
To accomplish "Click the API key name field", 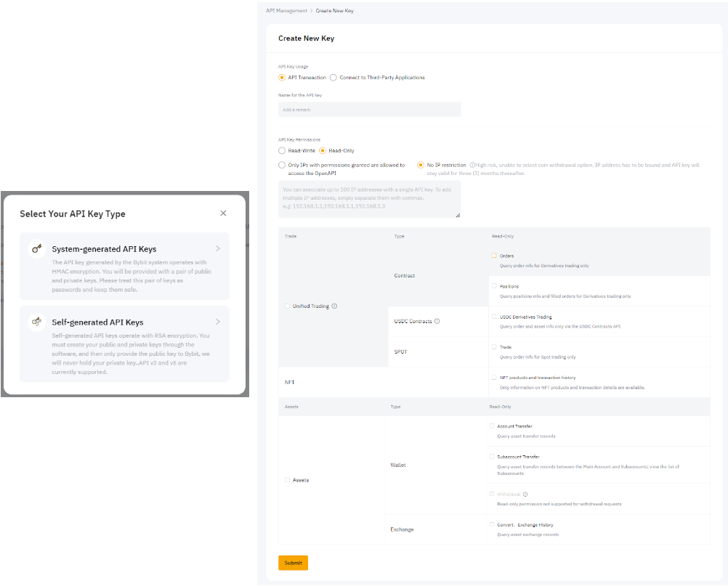I will tap(369, 110).
